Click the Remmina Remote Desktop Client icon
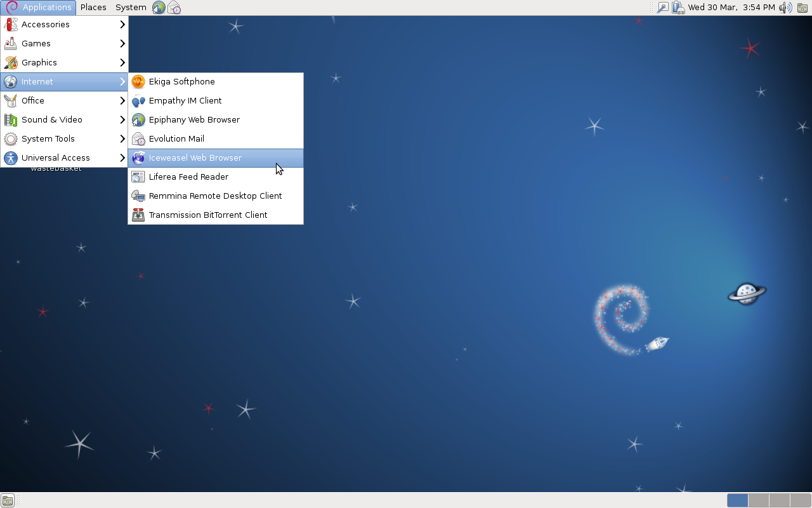The image size is (812, 508). tap(138, 196)
